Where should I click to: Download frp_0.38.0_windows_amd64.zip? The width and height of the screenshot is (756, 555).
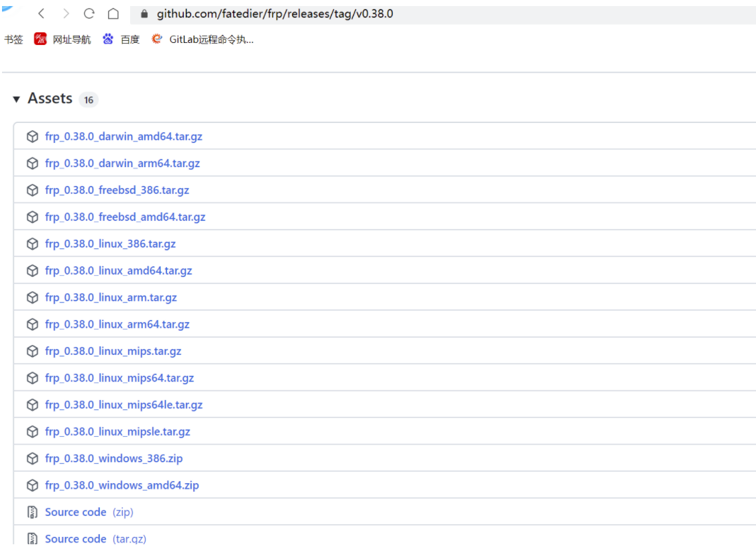(122, 486)
